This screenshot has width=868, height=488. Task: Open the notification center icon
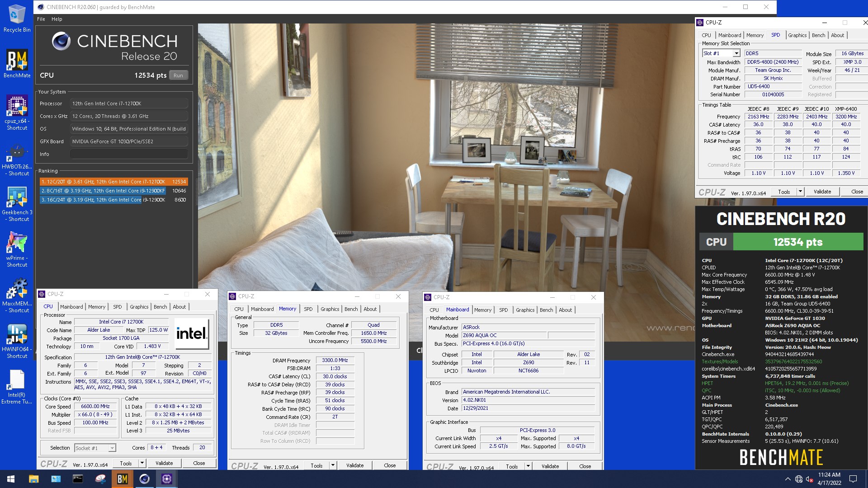click(853, 479)
